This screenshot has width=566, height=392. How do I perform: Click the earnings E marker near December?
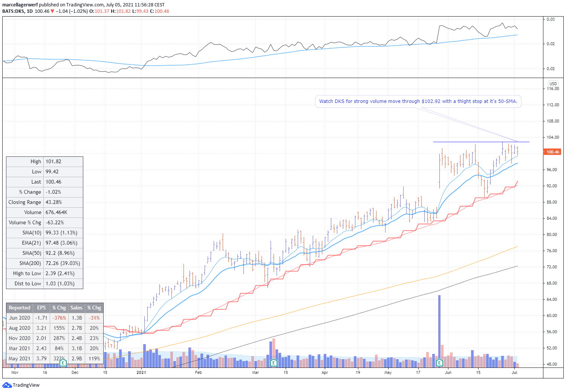(x=63, y=363)
